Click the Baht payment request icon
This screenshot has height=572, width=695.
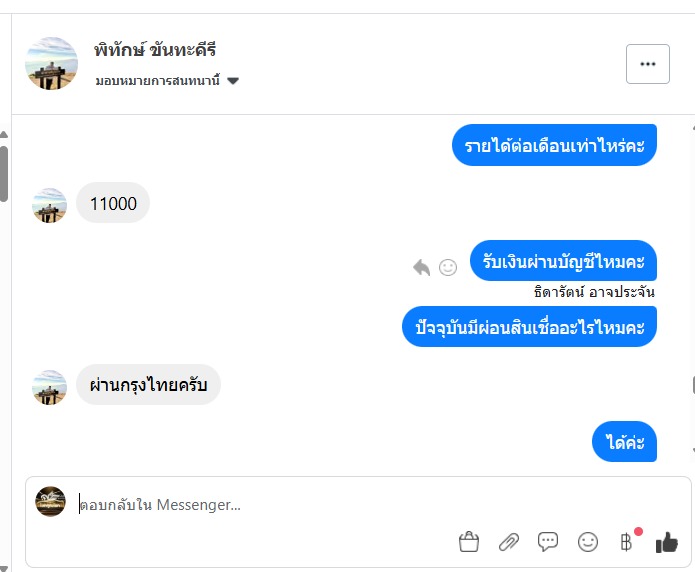click(627, 542)
